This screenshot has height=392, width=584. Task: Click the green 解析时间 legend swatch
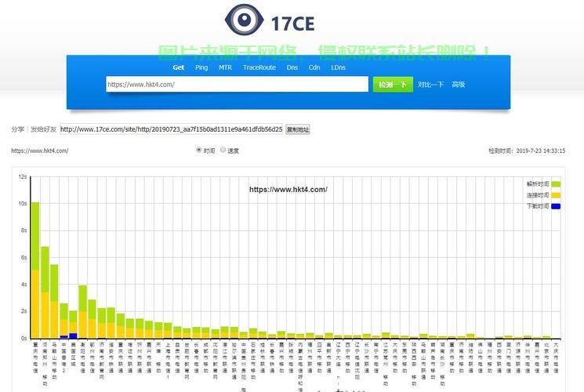point(556,184)
